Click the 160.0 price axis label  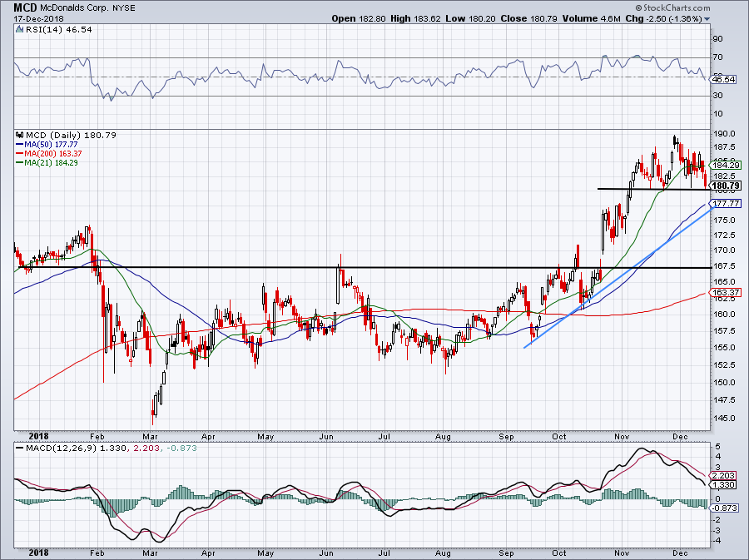[x=725, y=315]
